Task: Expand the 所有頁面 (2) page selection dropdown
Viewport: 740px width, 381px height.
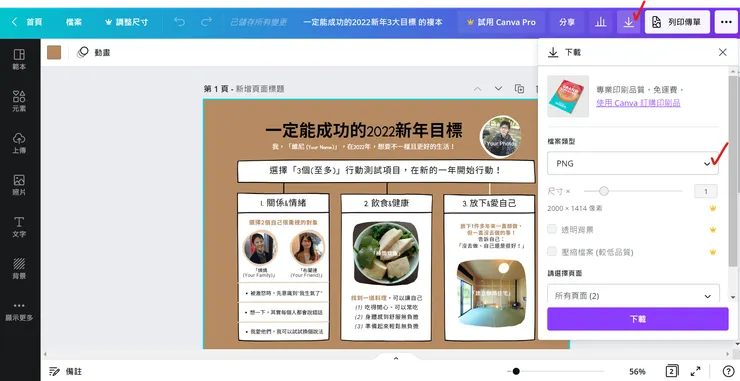Action: coord(633,296)
